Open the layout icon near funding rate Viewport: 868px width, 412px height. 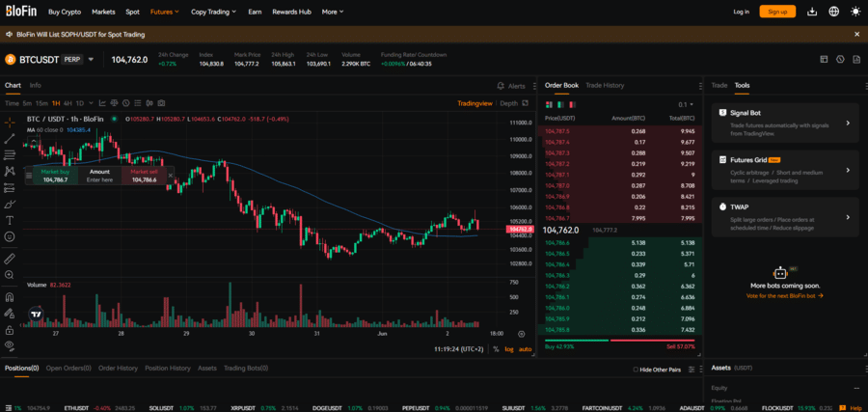825,59
